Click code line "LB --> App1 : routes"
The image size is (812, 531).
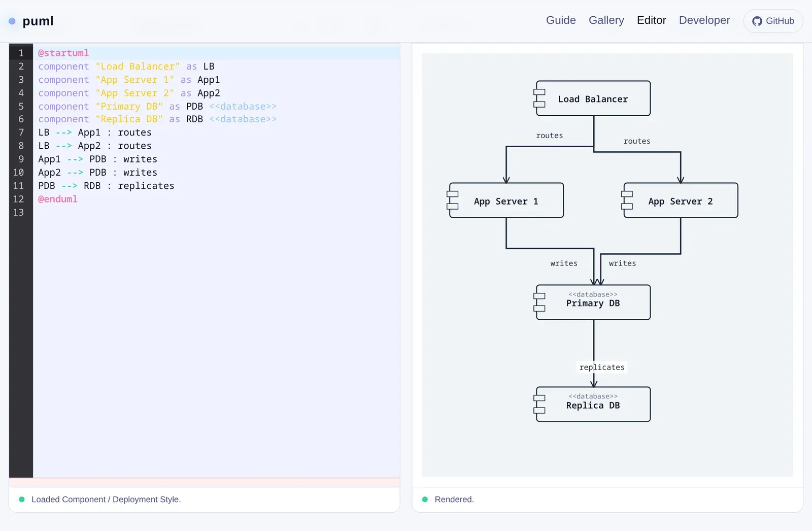coord(95,132)
